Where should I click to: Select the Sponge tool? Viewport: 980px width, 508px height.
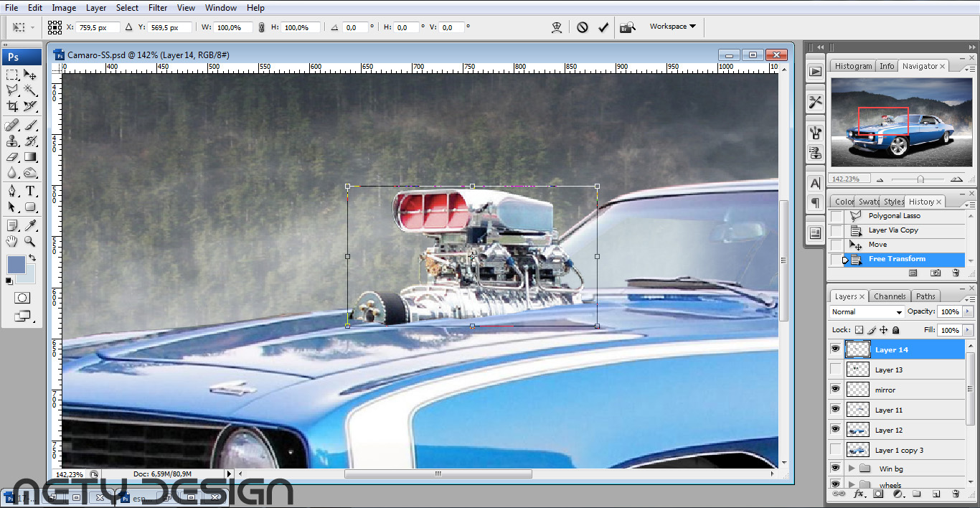coord(30,173)
